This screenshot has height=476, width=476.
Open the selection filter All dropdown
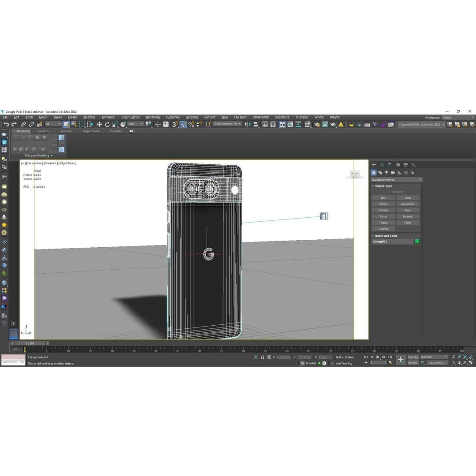click(x=53, y=124)
